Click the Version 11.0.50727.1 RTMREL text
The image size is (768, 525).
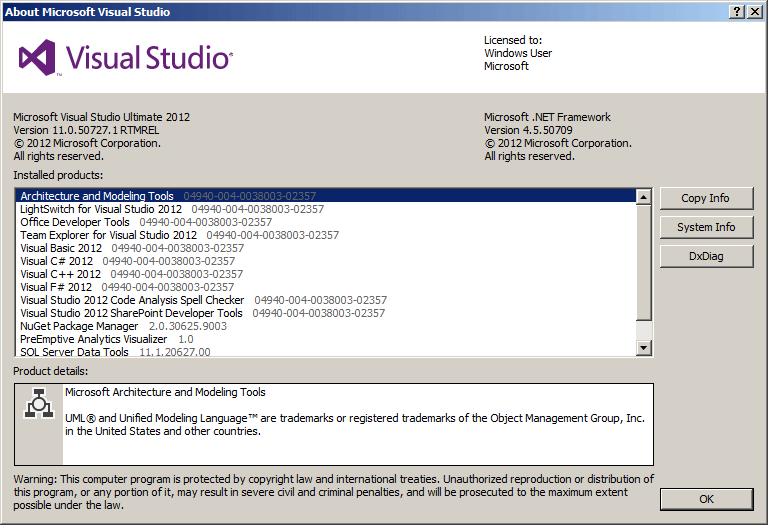86,130
